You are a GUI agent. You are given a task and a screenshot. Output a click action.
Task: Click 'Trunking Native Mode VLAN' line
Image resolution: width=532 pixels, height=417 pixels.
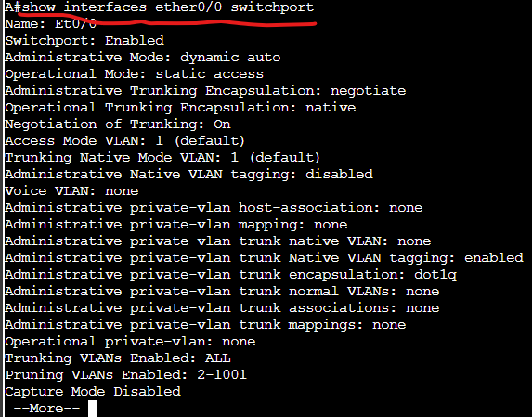tap(162, 158)
